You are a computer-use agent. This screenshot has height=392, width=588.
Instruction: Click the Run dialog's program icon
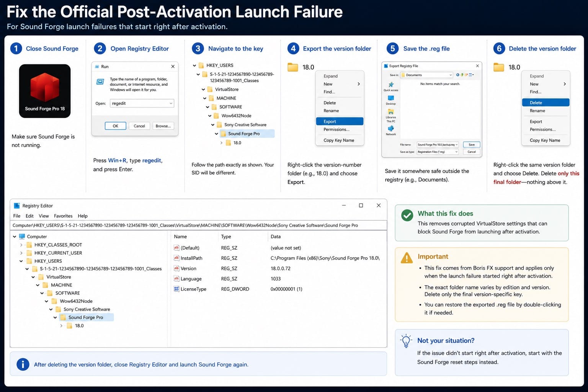click(x=100, y=82)
